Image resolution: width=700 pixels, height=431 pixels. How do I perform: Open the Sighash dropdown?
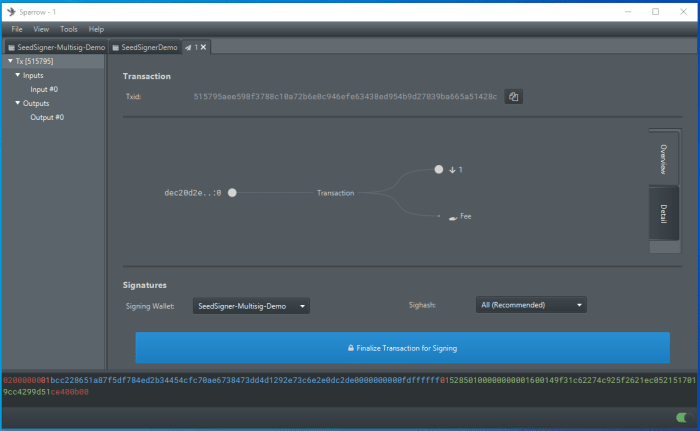(531, 305)
